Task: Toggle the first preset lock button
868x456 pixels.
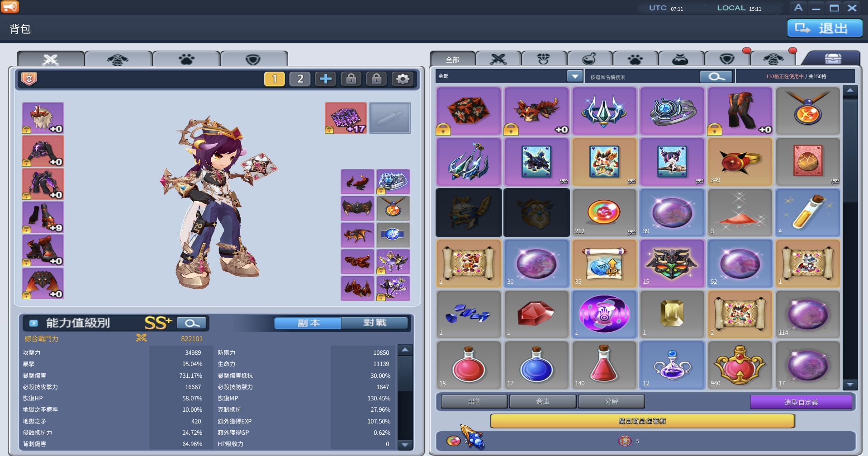Action: tap(351, 79)
